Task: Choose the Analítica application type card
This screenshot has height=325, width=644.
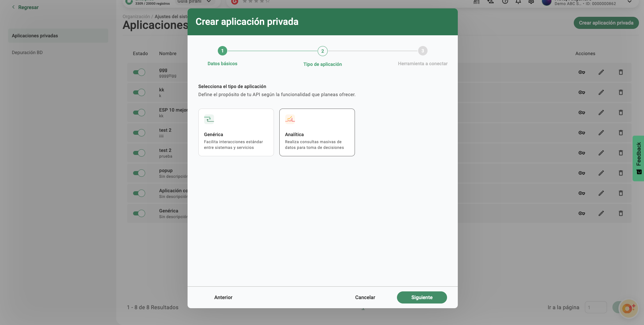Action: 317,132
